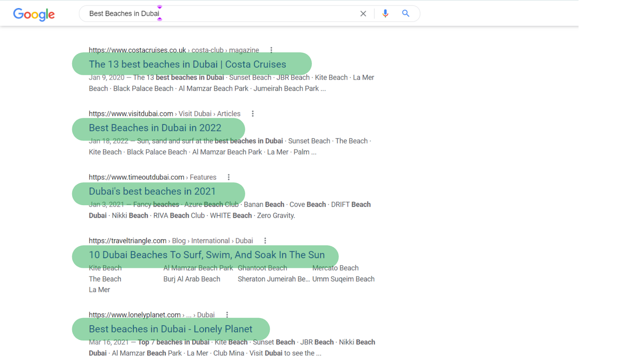Click the lonelyplanet.com URL breadcrumb

tap(152, 315)
